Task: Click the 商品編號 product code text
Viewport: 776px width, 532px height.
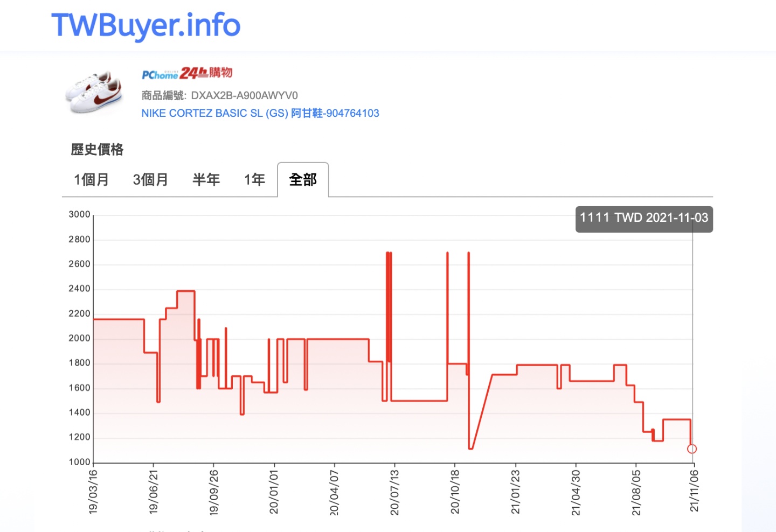Action: pos(219,96)
